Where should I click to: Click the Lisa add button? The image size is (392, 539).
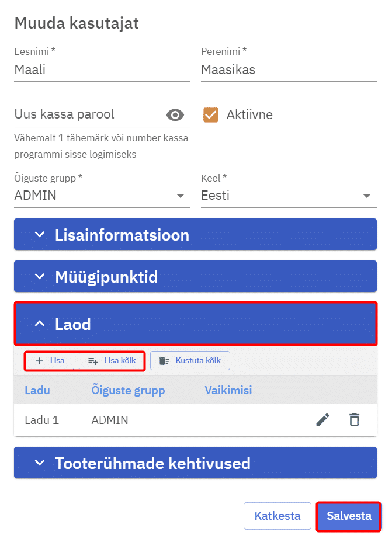point(50,361)
